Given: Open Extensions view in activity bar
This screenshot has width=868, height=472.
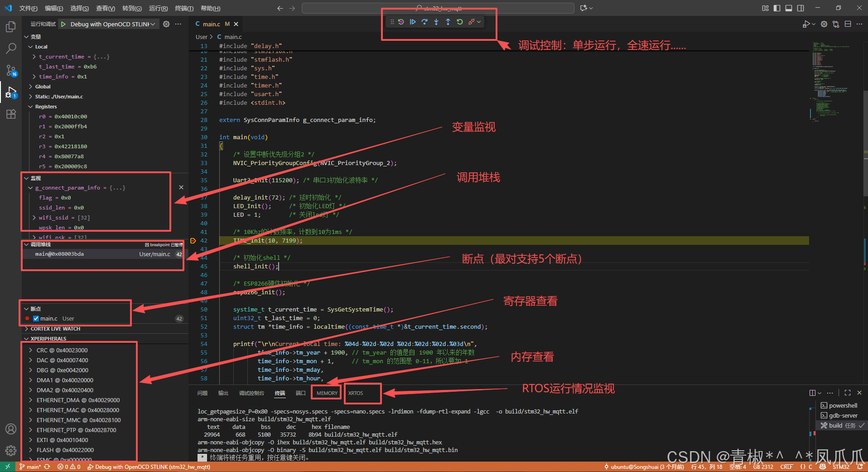Looking at the screenshot, I should (x=10, y=114).
